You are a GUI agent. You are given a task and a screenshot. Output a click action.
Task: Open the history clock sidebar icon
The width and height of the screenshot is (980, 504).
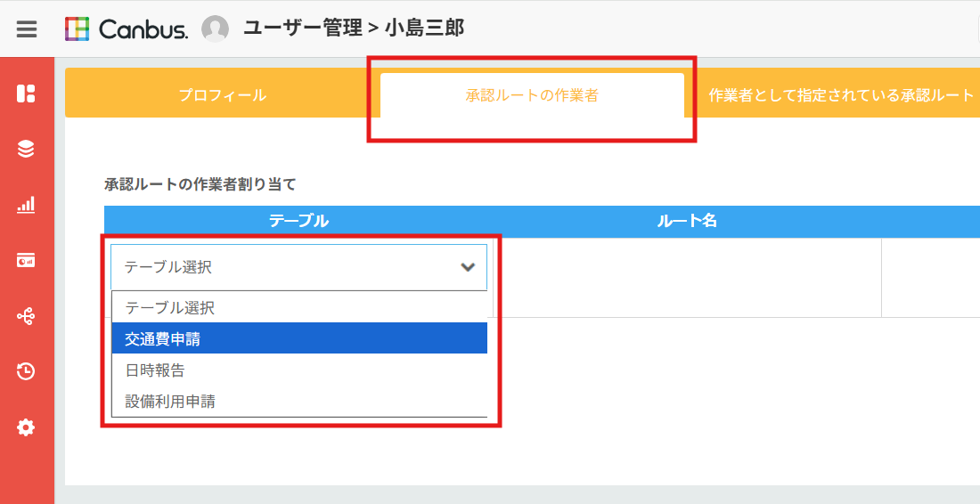point(26,371)
